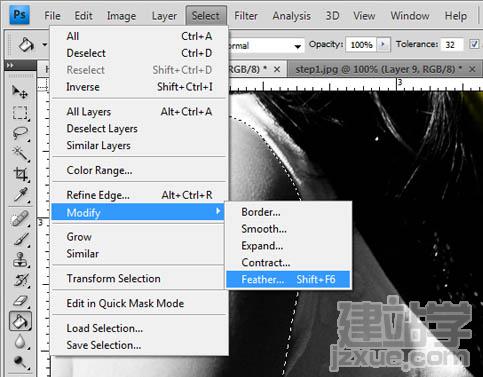Open the Window menu
Screen dimensions: 483x377
coord(410,16)
